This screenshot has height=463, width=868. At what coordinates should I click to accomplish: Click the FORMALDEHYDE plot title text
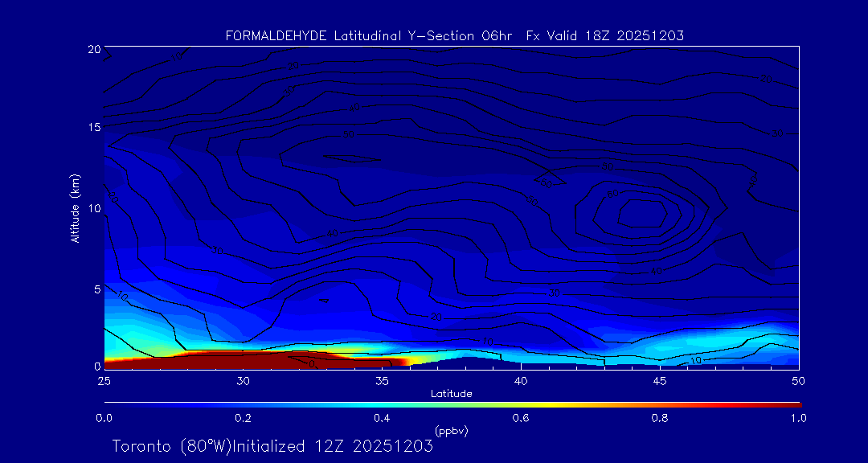(454, 36)
